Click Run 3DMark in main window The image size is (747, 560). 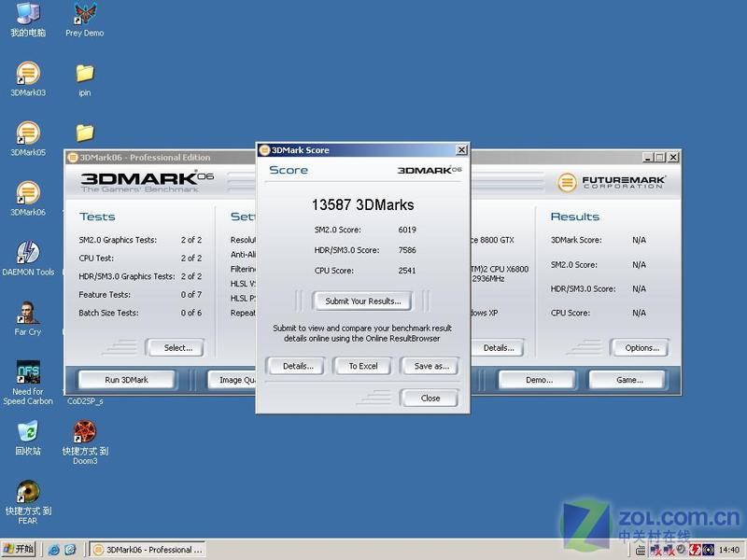tap(126, 380)
